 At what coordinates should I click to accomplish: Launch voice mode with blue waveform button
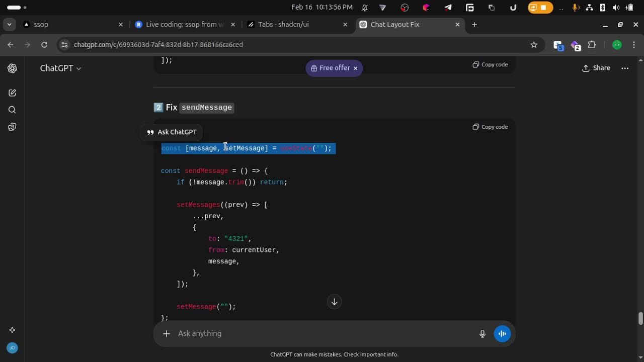(502, 333)
